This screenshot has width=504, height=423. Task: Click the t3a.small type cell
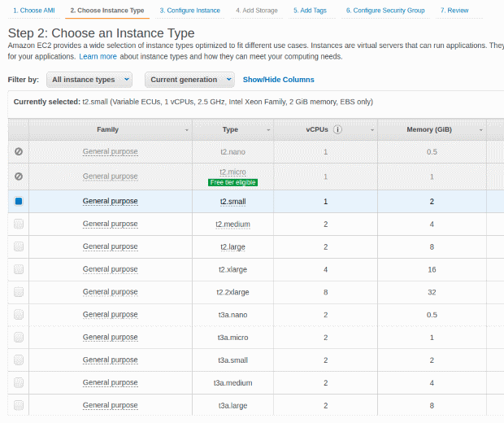[x=233, y=360]
